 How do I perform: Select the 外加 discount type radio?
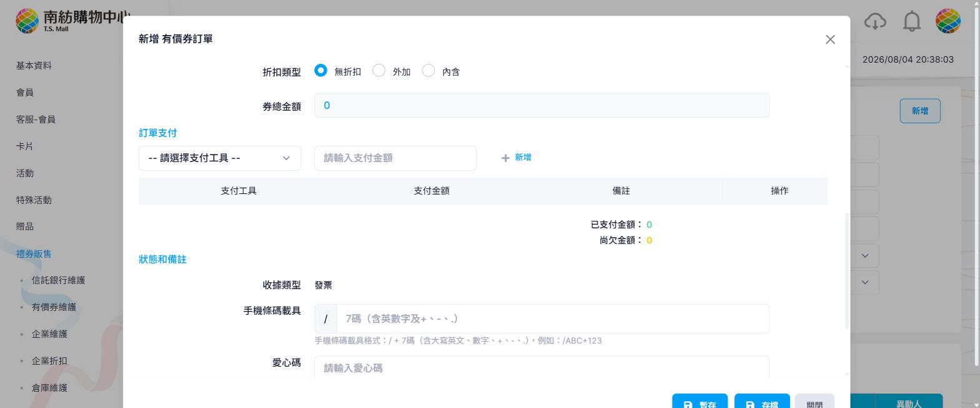click(379, 71)
